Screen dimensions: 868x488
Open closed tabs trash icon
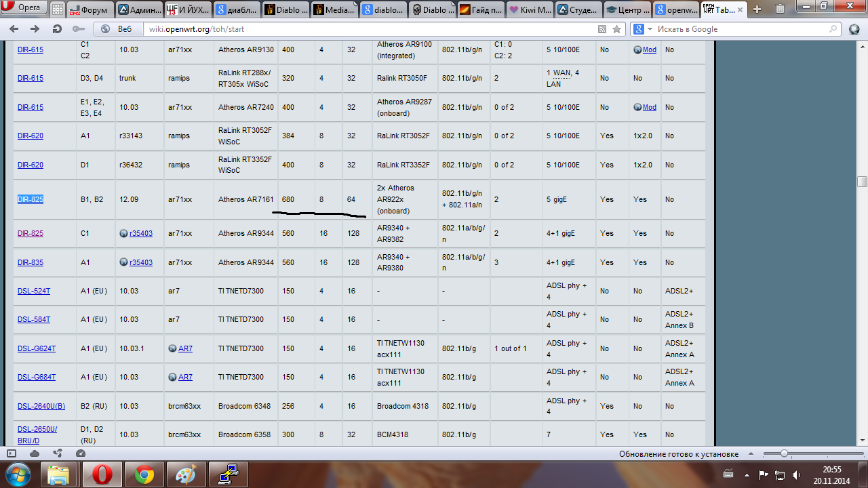[x=781, y=9]
